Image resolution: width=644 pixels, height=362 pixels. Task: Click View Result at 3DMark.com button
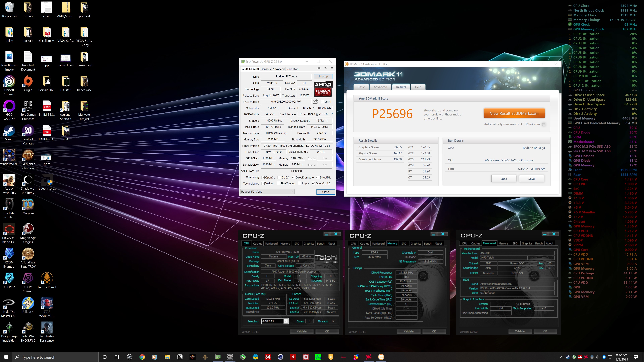tap(514, 113)
